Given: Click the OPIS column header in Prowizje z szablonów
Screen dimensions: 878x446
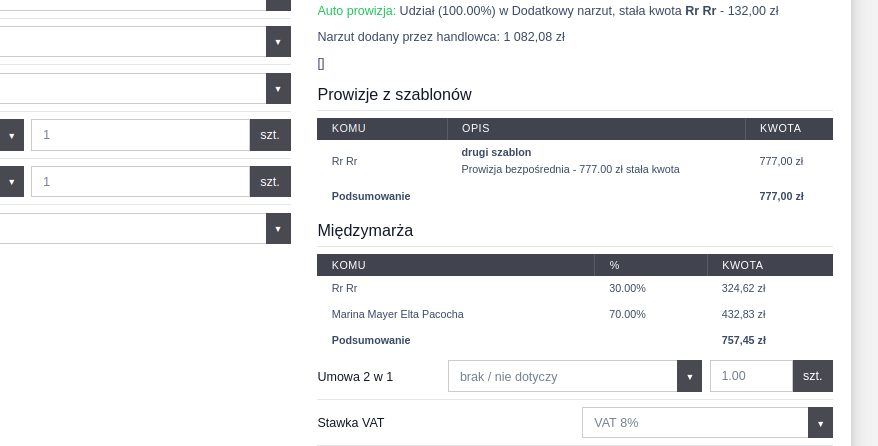Looking at the screenshot, I should click(x=476, y=129).
